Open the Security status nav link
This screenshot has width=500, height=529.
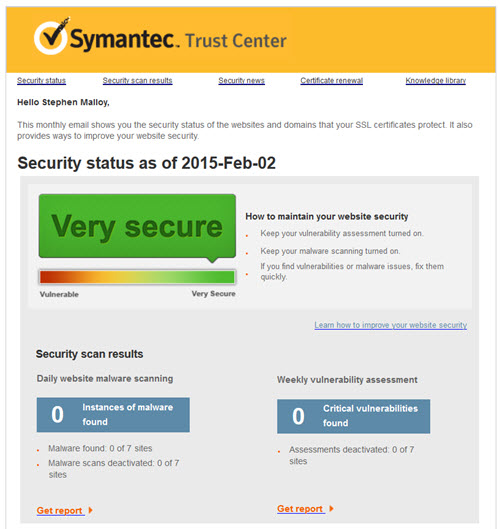[x=41, y=81]
